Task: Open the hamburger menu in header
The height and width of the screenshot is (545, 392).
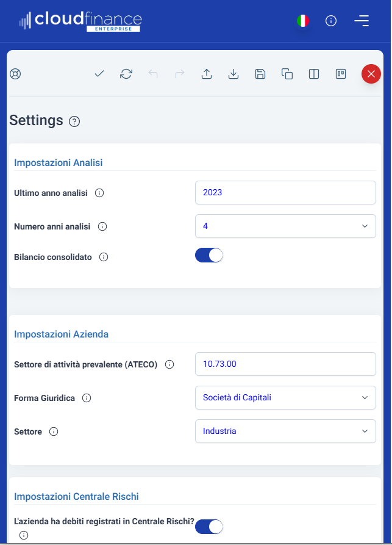Action: coord(362,21)
